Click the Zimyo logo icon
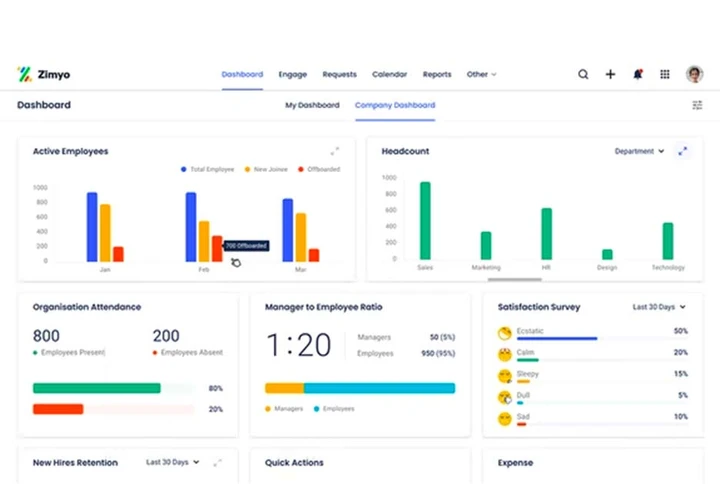Screen dimensions: 720x484 [25, 74]
